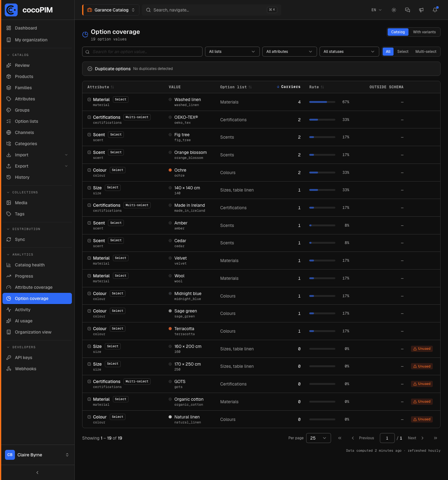Image resolution: width=448 pixels, height=480 pixels.
Task: Open Tags in sidebar
Action: pos(37,214)
